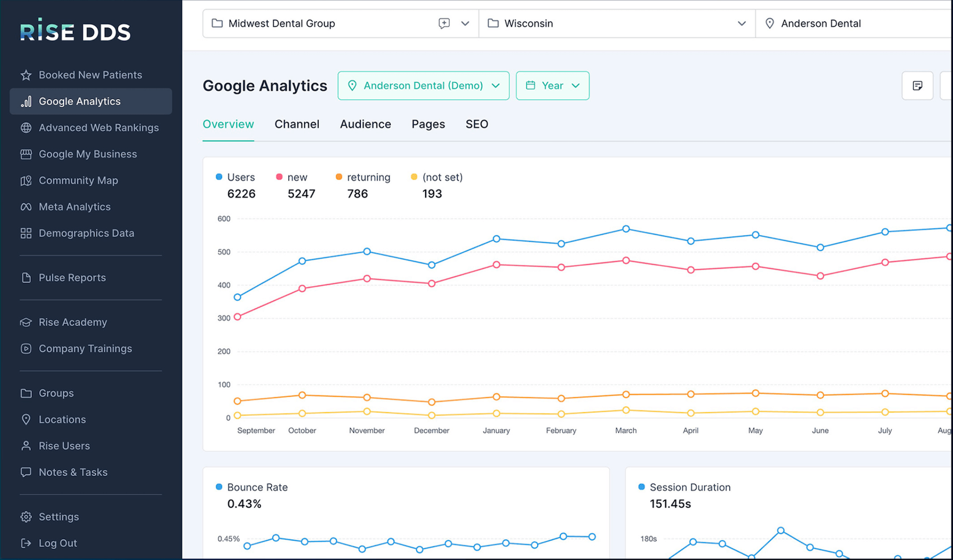Toggle the Session Duration legend item
Screen dimensions: 953x560
tap(684, 487)
